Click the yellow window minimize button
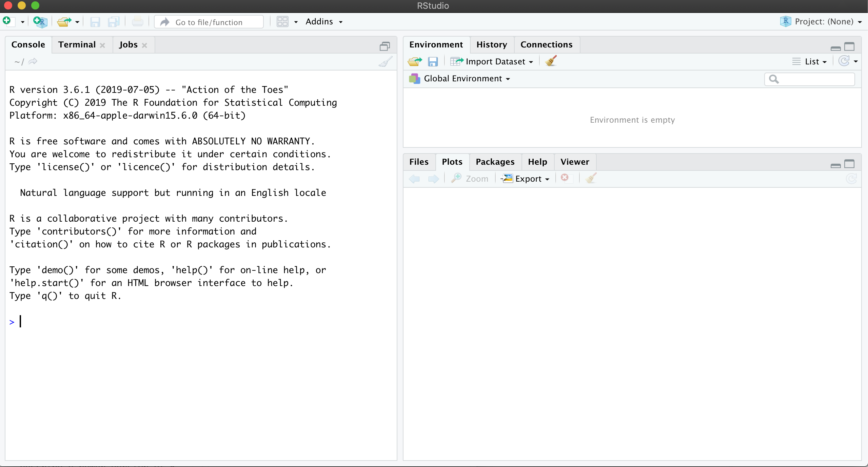This screenshot has width=868, height=467. [22, 5]
